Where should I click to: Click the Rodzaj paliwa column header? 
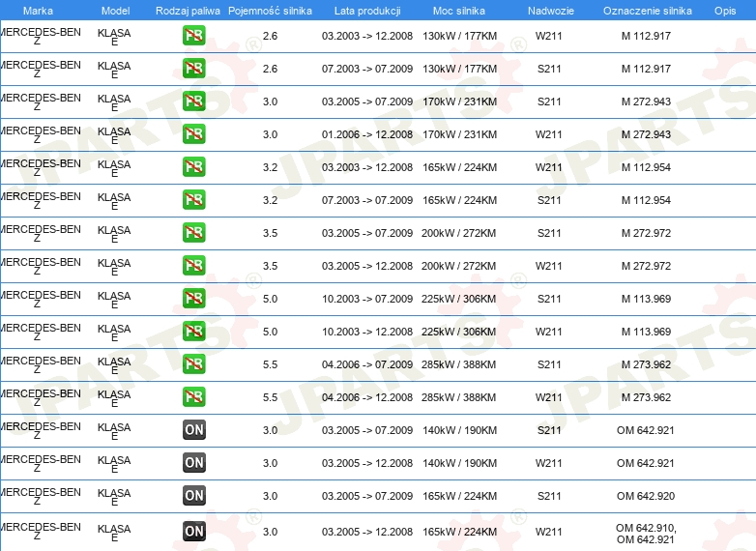[x=188, y=11]
